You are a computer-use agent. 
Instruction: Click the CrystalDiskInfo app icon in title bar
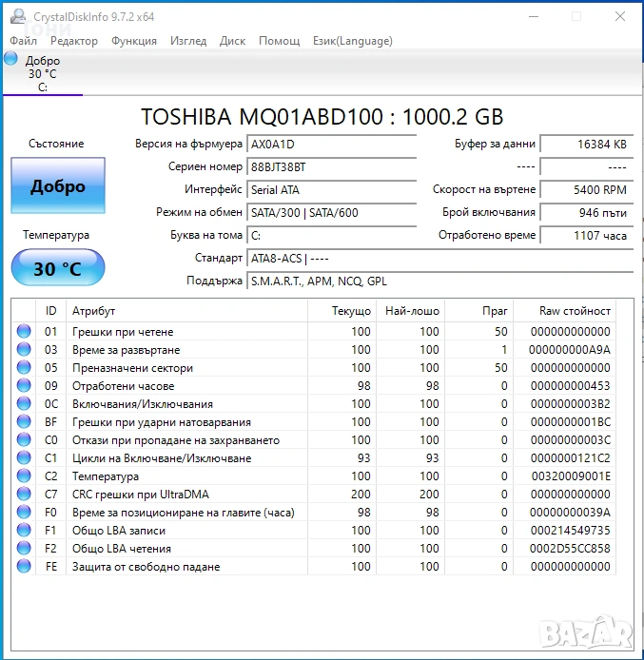click(x=18, y=16)
